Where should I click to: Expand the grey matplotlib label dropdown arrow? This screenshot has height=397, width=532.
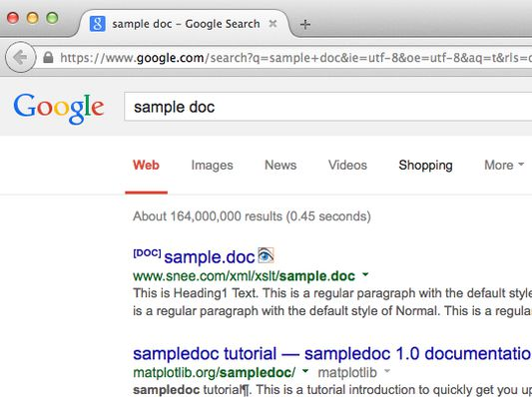[x=386, y=370]
